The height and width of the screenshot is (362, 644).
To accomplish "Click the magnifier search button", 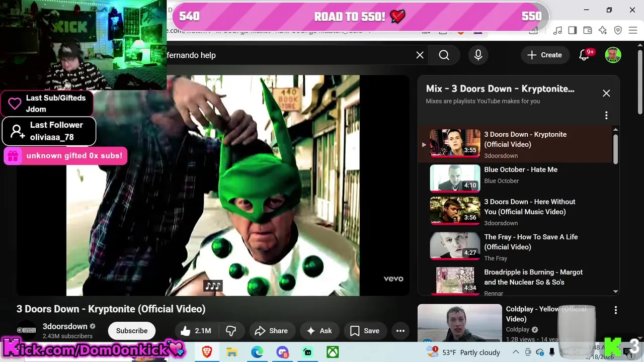I will [x=444, y=55].
